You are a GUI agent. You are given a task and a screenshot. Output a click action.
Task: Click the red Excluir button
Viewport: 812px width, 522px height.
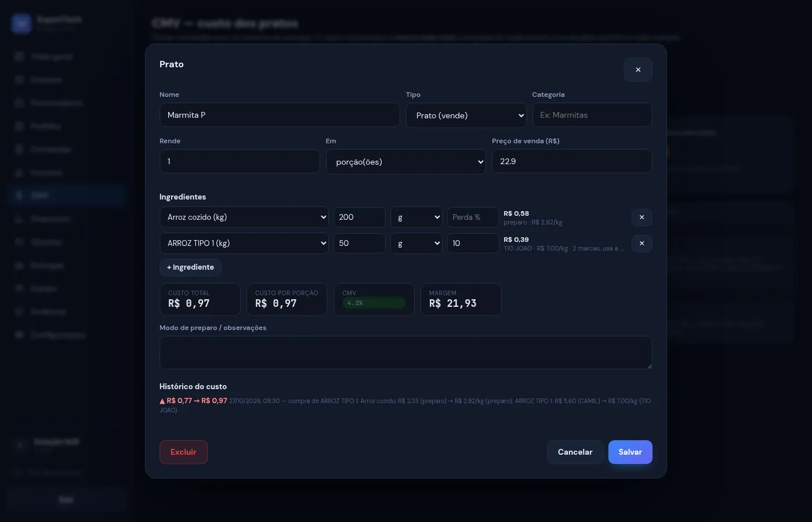pyautogui.click(x=183, y=452)
